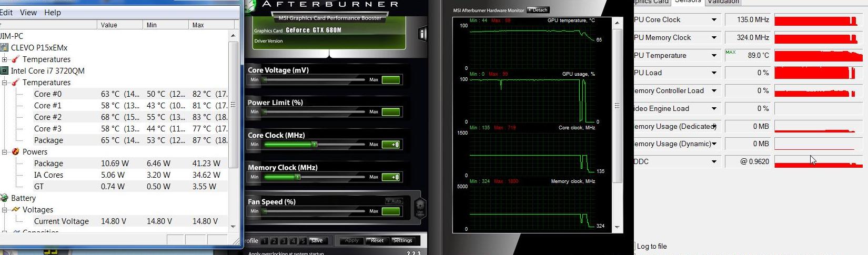Screen dimensions: 868x255
Task: Click the Fan Speed slider track
Action: click(x=314, y=211)
